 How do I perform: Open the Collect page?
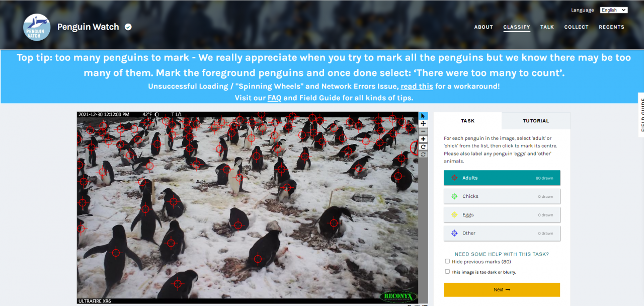point(576,27)
